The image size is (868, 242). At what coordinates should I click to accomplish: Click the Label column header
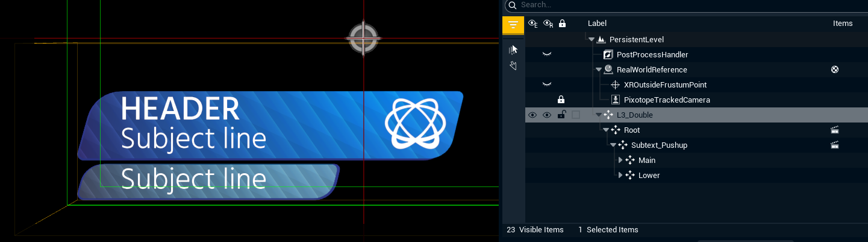tap(597, 24)
